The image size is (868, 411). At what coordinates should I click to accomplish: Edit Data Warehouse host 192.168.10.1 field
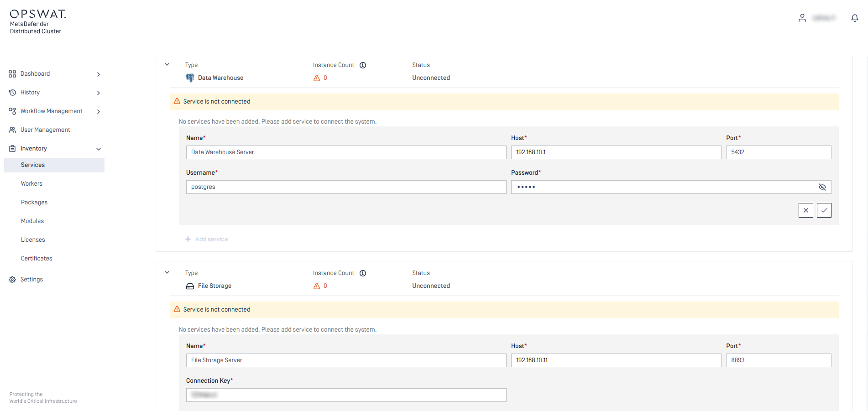click(616, 152)
